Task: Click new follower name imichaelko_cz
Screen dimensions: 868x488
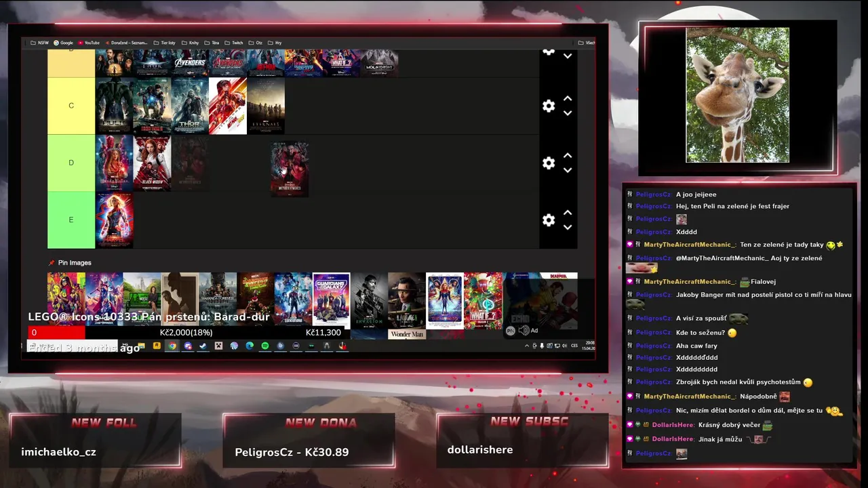Action: coord(58,452)
